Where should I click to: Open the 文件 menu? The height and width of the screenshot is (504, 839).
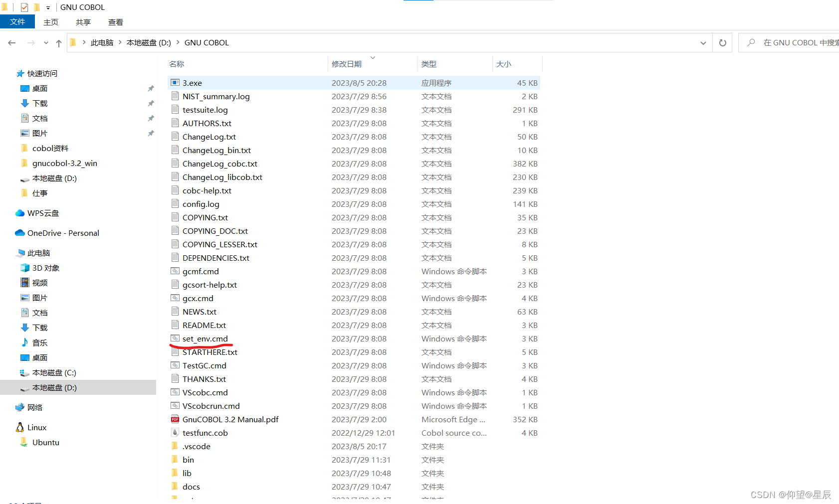point(17,21)
